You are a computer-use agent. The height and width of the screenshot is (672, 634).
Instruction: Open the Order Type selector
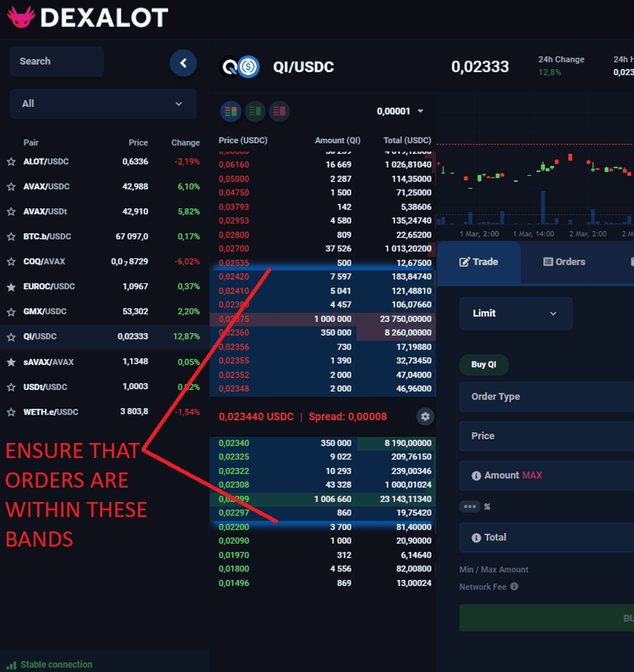click(x=546, y=396)
